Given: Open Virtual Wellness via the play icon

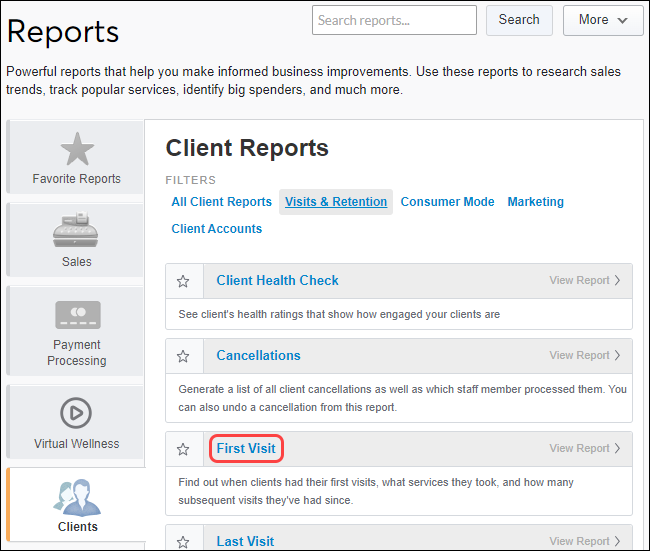Looking at the screenshot, I should pos(76,413).
